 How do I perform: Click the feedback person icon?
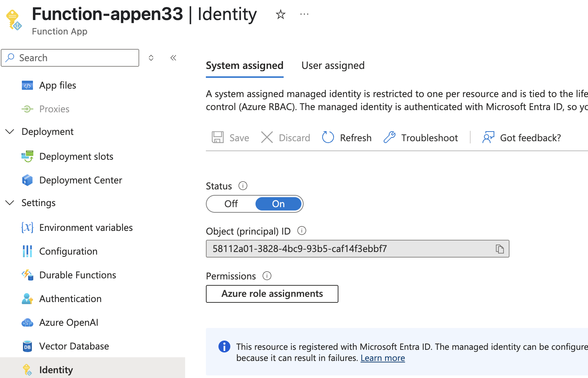tap(488, 137)
